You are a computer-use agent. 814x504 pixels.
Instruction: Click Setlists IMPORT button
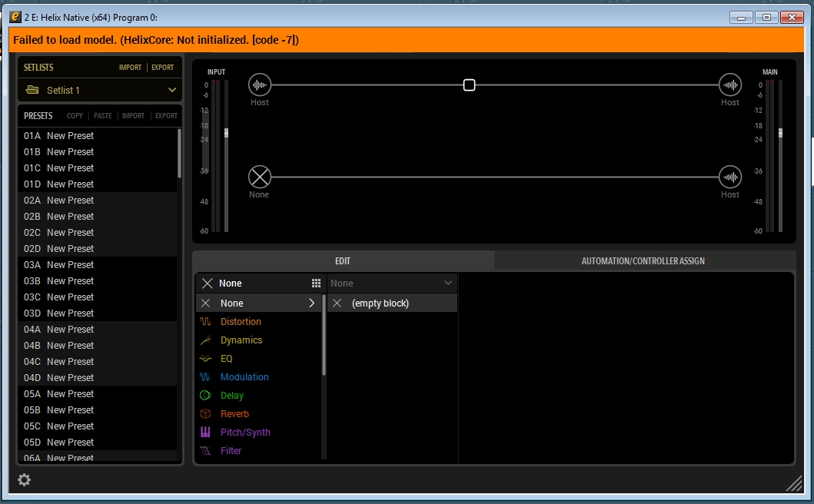[130, 68]
